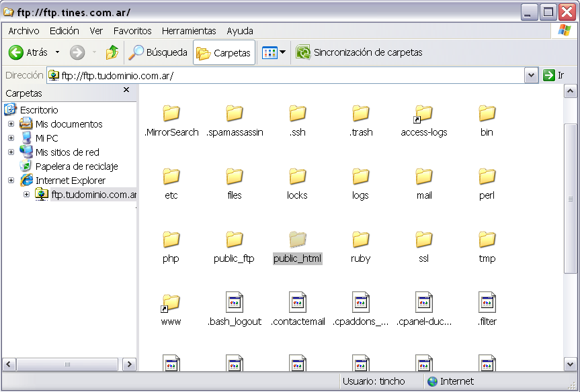This screenshot has height=392, width=580.
Task: Click the Ir go button
Action: 554,75
